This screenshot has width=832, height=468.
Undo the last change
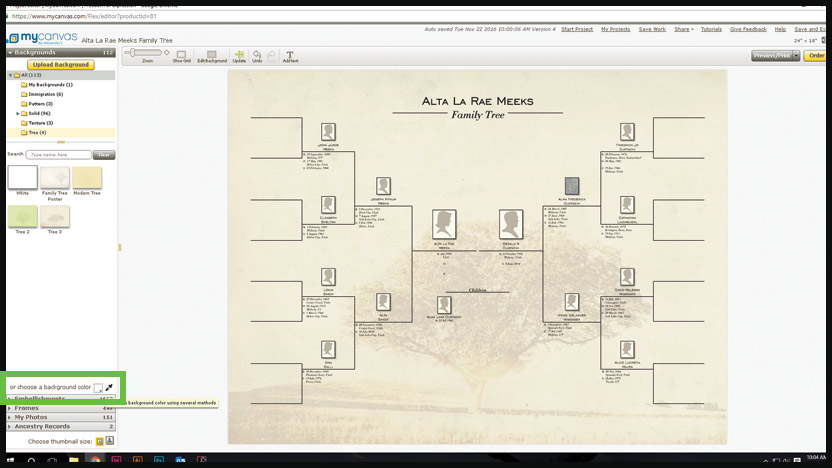257,56
